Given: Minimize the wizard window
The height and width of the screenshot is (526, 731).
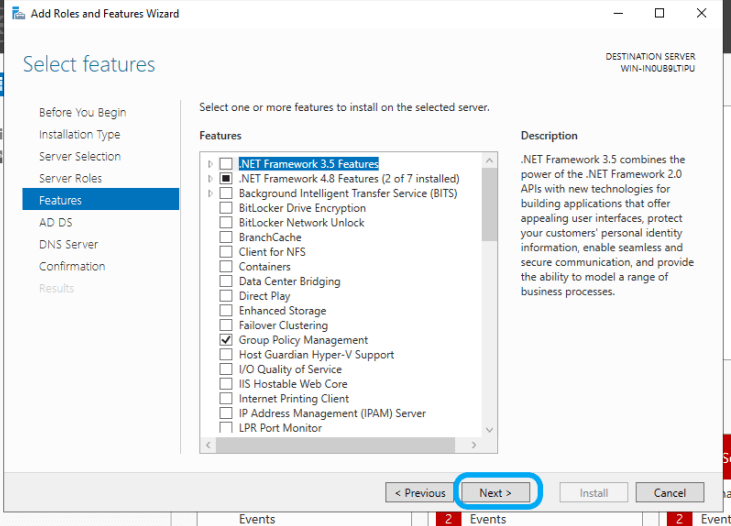Looking at the screenshot, I should [618, 14].
